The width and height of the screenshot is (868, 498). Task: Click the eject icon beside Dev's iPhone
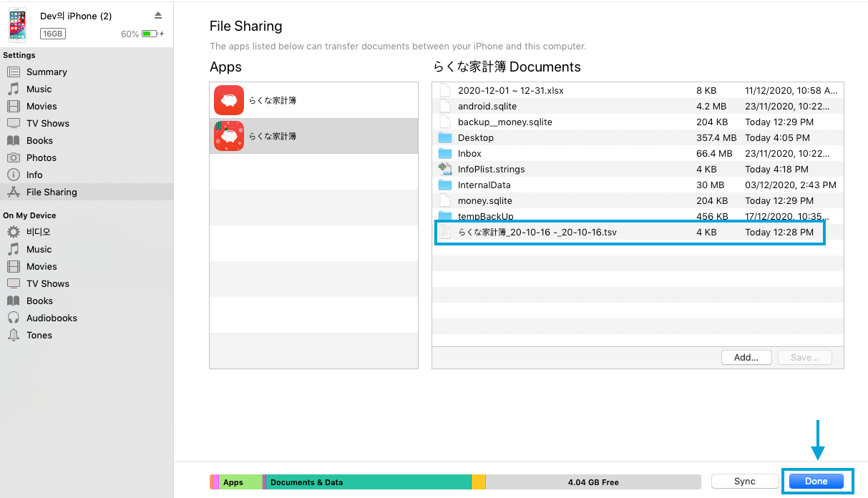(x=158, y=16)
